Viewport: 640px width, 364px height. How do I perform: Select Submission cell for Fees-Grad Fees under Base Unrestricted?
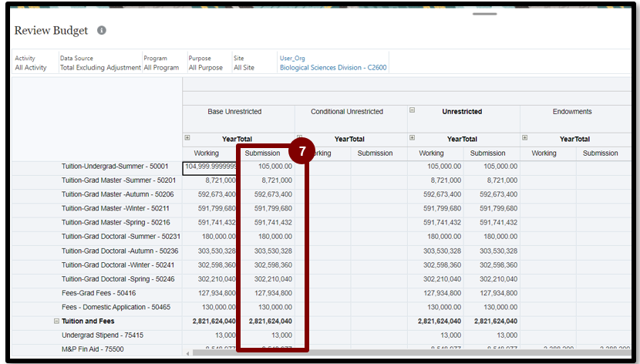266,293
